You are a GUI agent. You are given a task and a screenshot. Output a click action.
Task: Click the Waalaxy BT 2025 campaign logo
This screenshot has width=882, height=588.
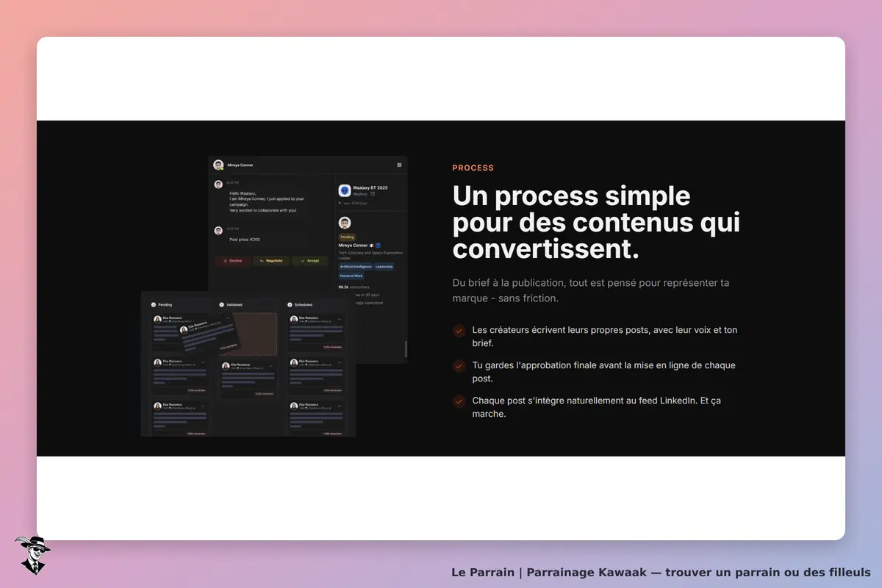tap(345, 190)
